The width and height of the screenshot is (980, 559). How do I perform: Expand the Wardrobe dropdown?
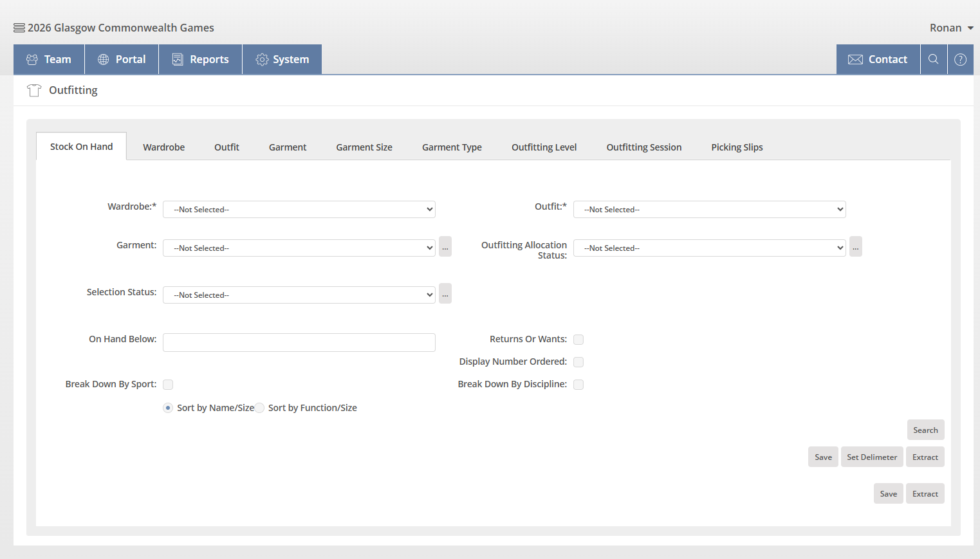[x=299, y=210]
